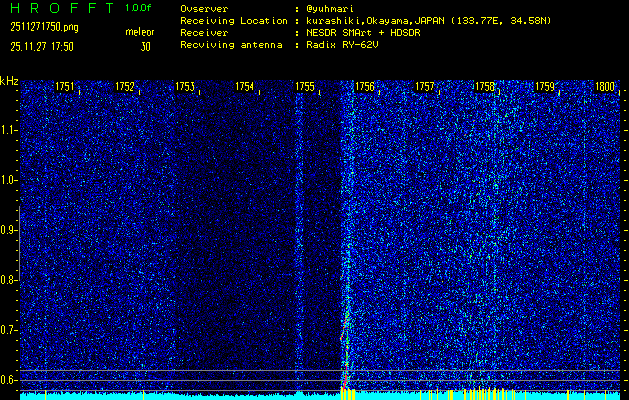Click the 1759 time marker
Viewport: 629px width, 400px height.
(545, 87)
